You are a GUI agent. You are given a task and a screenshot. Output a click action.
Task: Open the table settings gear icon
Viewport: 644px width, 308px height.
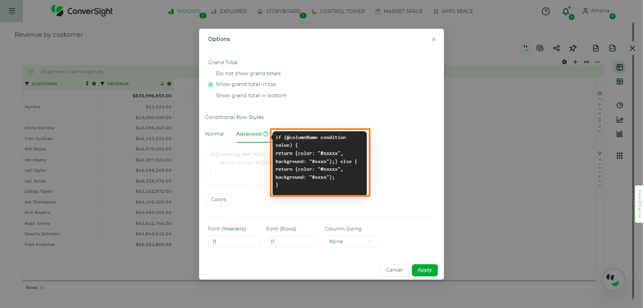pos(565,62)
